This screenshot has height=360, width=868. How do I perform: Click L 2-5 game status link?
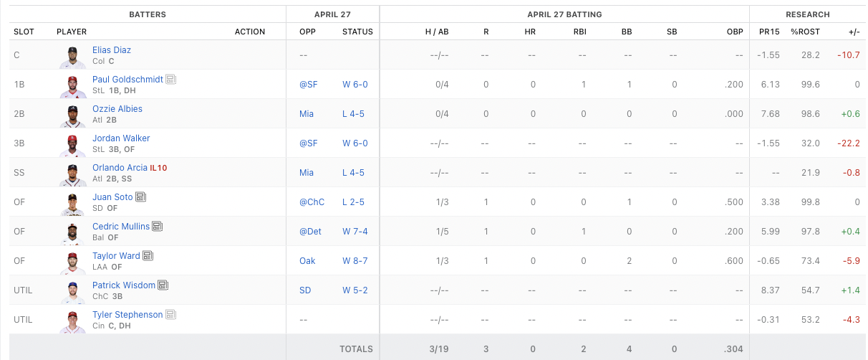[353, 202]
